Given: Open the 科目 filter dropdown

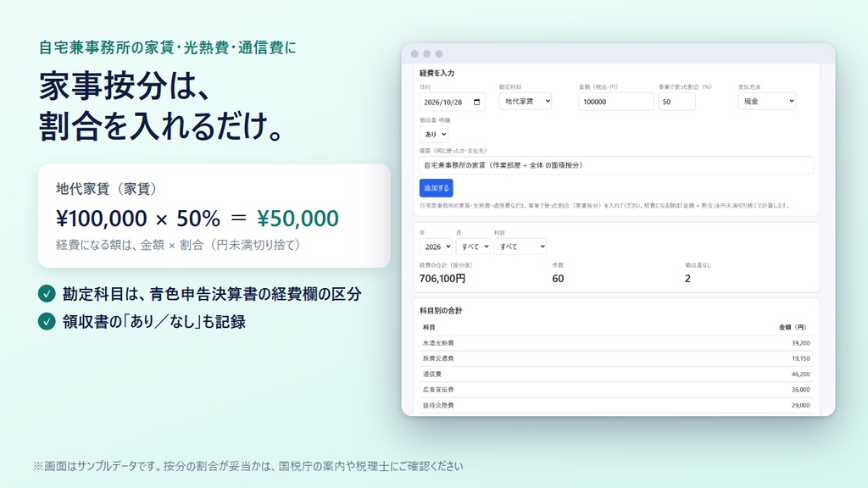Looking at the screenshot, I should point(520,247).
